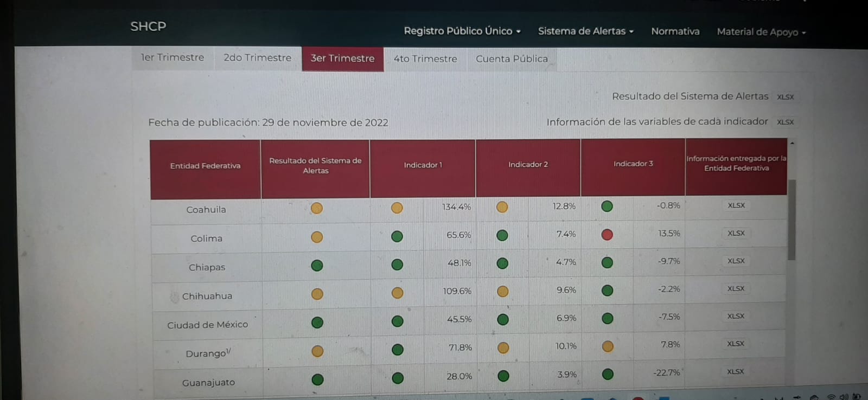
Task: Download Chiapas XLSX file
Action: pos(736,261)
